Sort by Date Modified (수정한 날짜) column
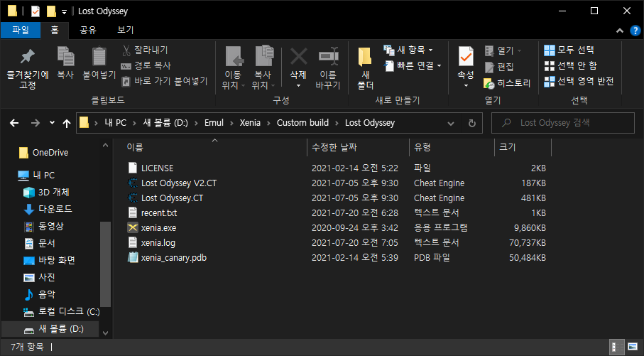 coord(358,148)
